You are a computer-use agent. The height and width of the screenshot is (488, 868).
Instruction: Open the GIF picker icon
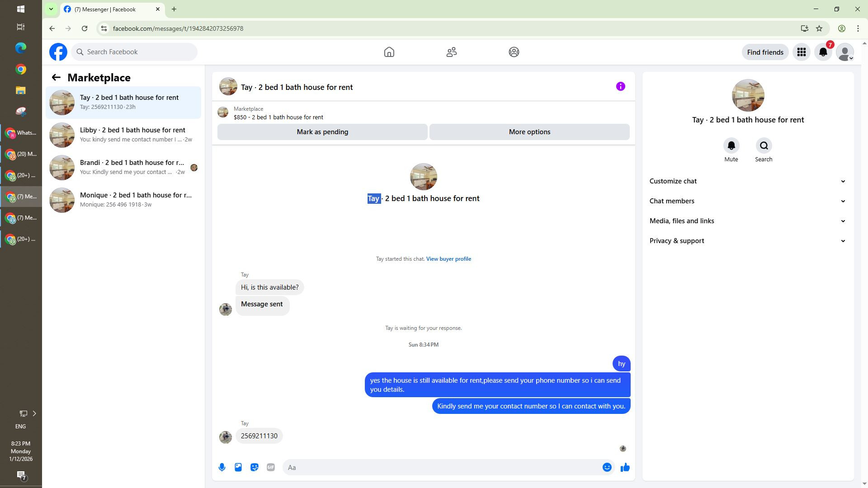271,467
